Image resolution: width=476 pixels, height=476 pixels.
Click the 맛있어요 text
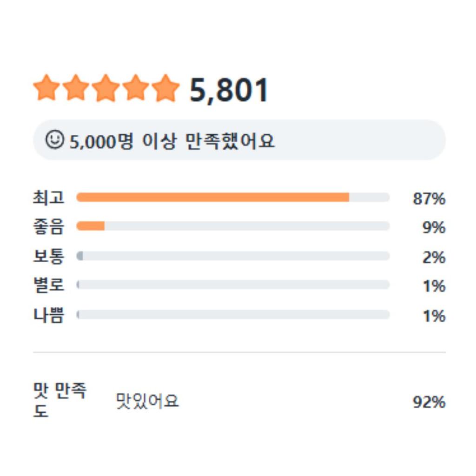[147, 401]
